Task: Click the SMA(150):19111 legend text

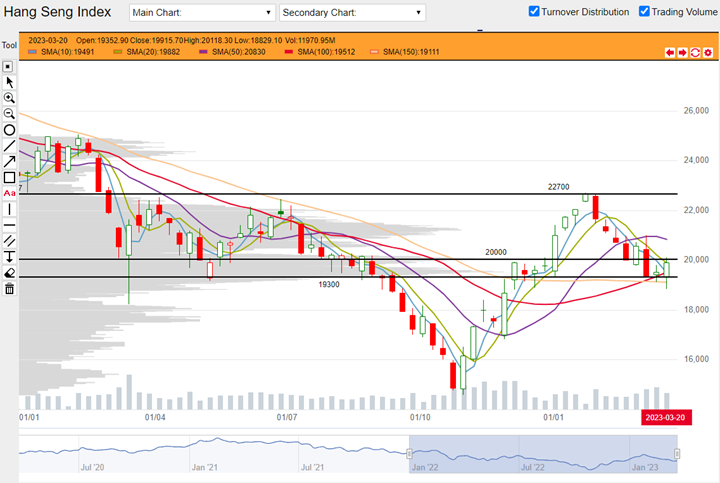Action: (411, 52)
